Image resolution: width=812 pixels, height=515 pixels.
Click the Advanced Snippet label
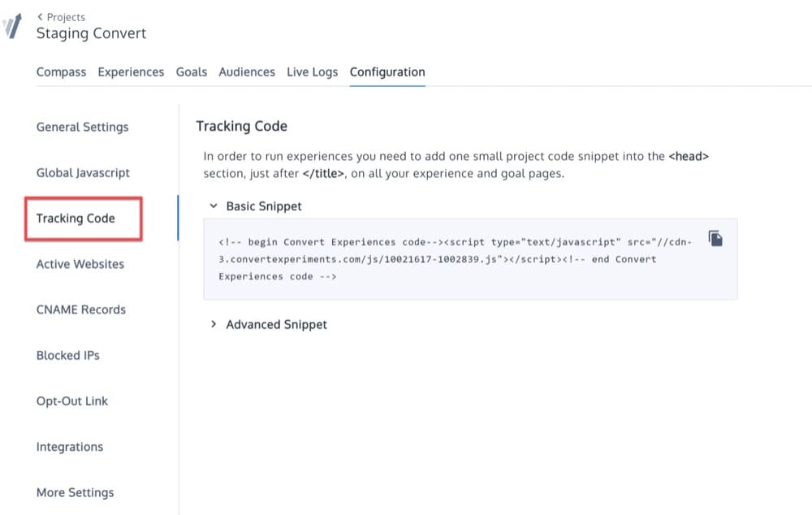277,324
